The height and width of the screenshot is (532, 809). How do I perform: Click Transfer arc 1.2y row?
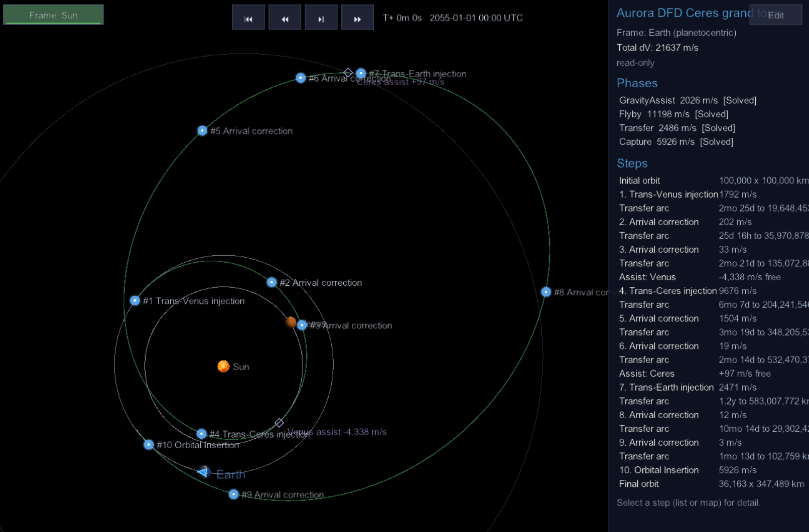[713, 401]
